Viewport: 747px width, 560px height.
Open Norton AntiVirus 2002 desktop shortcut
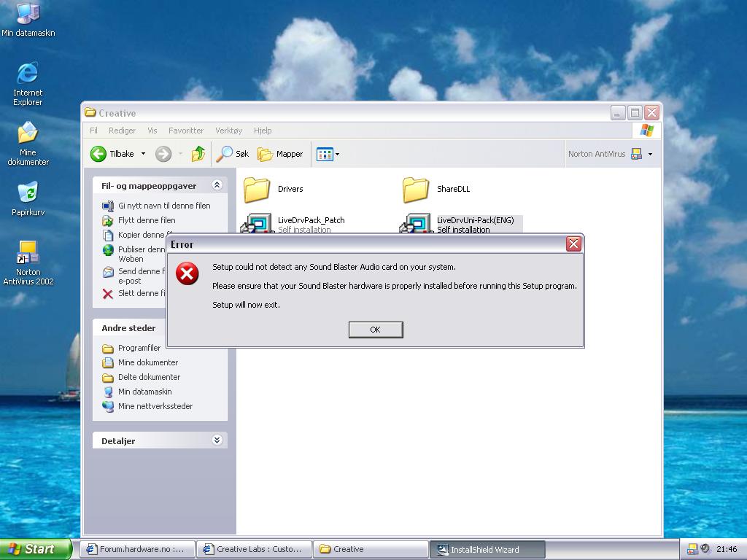(28, 262)
